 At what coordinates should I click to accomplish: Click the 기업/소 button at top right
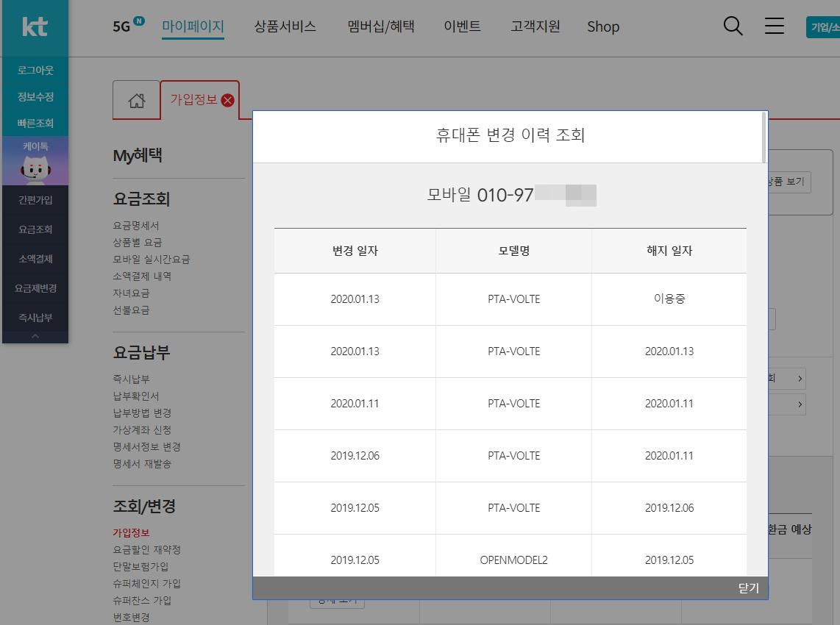click(823, 26)
